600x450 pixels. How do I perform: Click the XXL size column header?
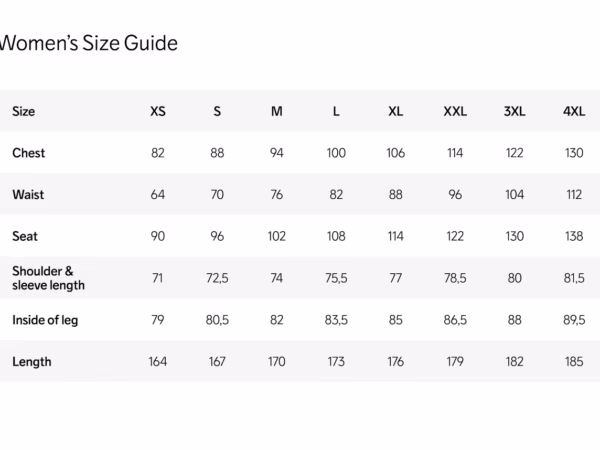tap(455, 111)
